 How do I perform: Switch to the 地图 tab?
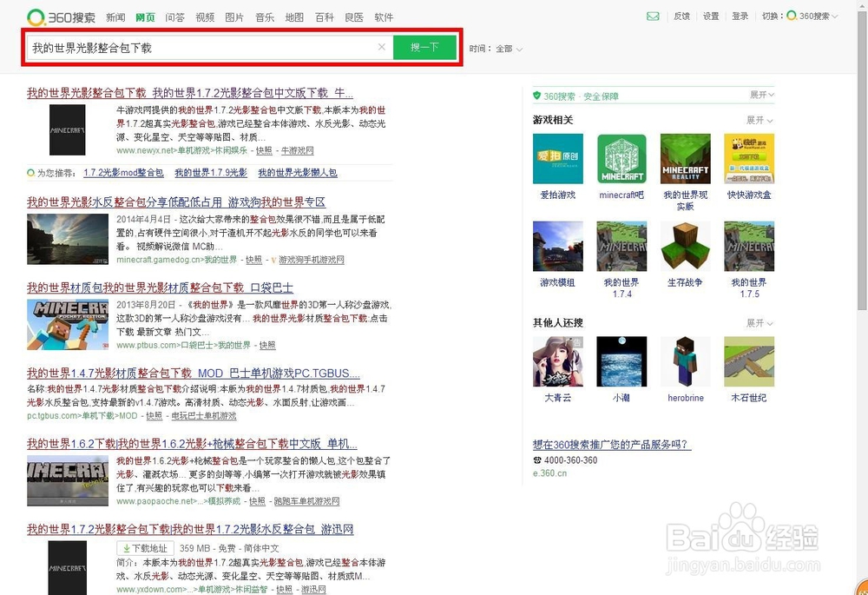(x=294, y=17)
